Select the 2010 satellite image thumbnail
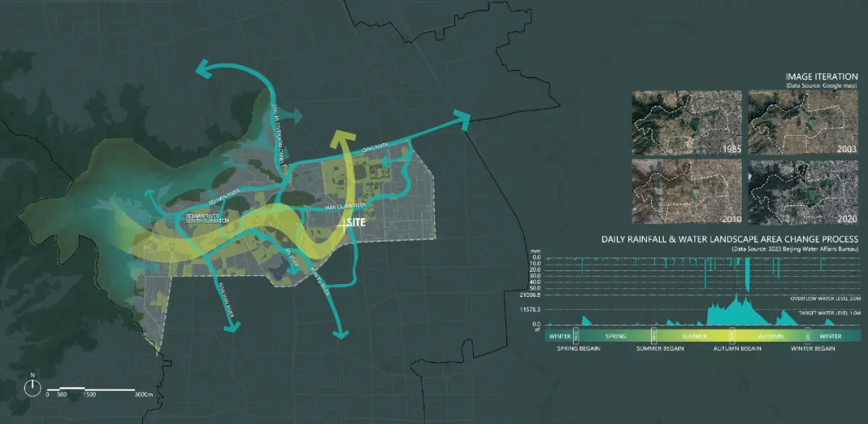 (x=685, y=192)
